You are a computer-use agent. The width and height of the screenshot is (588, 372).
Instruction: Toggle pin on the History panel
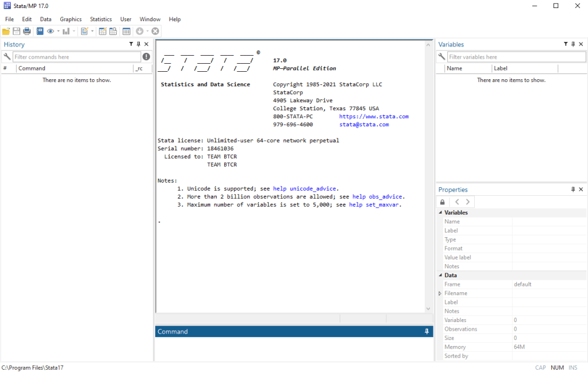click(x=139, y=44)
